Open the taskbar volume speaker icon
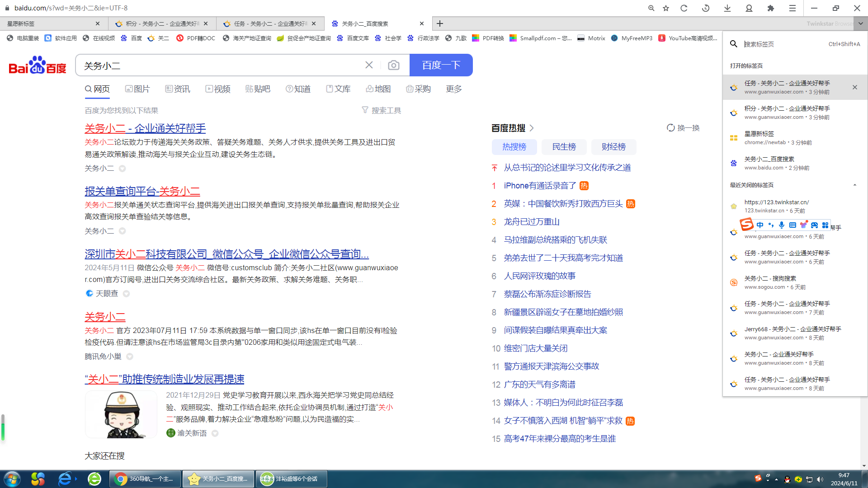The image size is (868, 488). pos(820,479)
